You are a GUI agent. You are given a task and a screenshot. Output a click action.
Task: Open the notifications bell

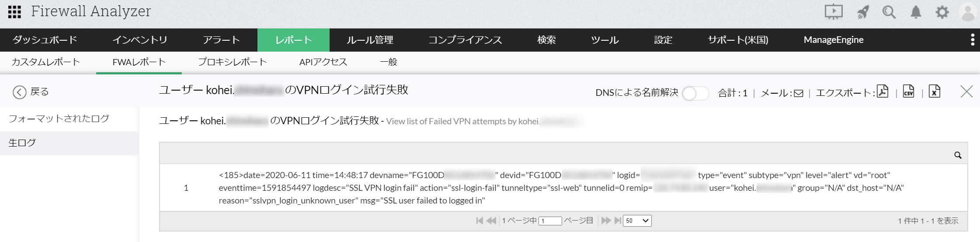[915, 12]
